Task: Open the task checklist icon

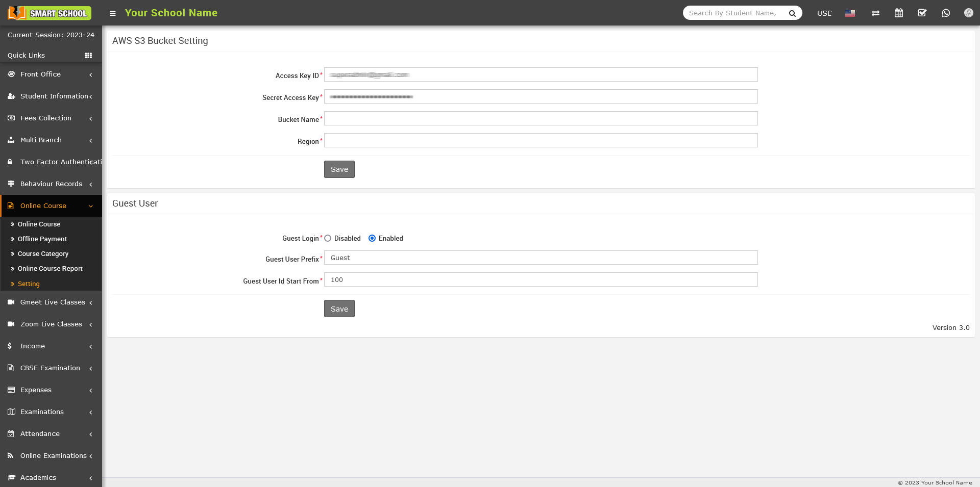Action: click(x=922, y=13)
